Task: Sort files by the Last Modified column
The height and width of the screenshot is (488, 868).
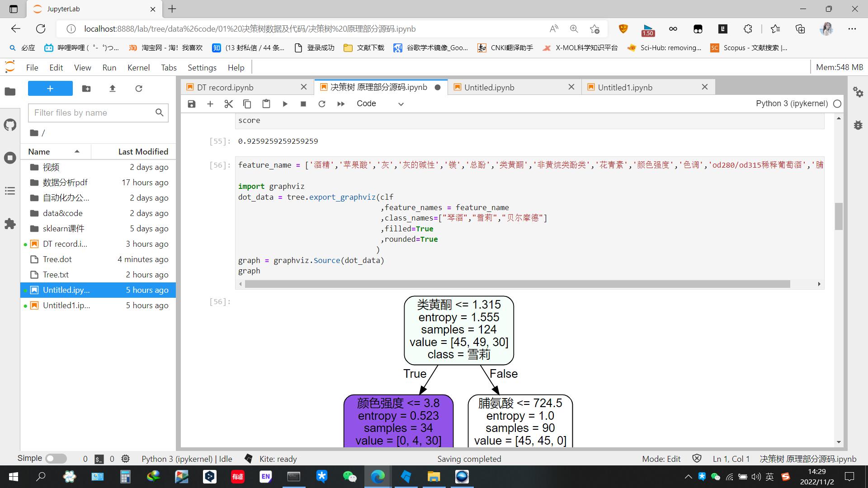Action: coord(143,152)
